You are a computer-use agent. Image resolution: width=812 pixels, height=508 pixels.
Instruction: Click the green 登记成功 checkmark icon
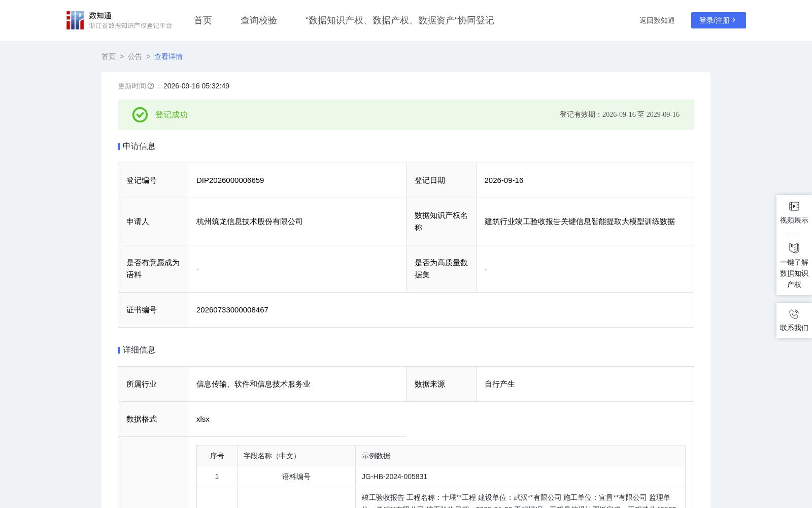[x=140, y=115]
